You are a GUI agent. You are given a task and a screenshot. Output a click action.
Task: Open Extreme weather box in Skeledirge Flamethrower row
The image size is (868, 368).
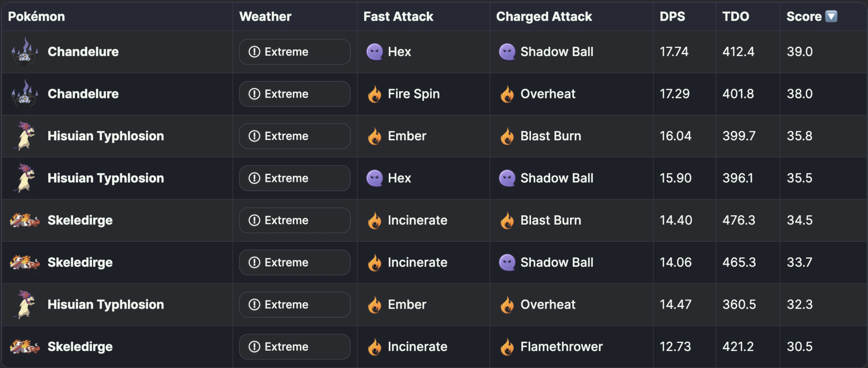click(x=295, y=347)
